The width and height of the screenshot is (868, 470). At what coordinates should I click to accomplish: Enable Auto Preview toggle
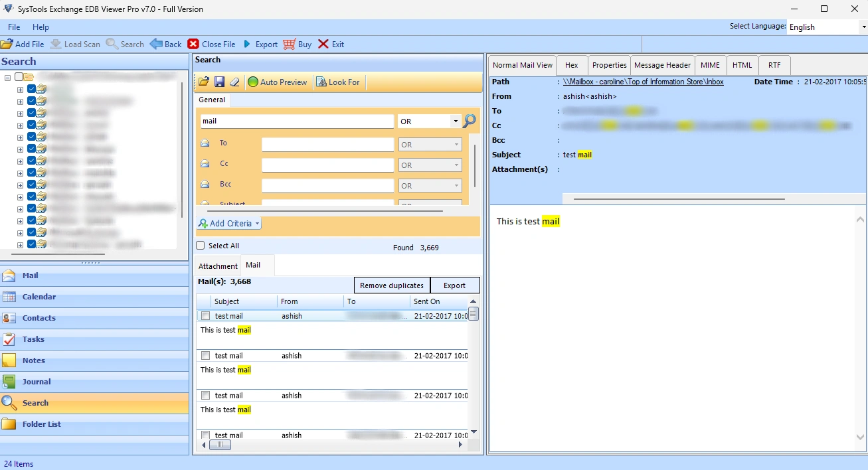click(x=277, y=82)
